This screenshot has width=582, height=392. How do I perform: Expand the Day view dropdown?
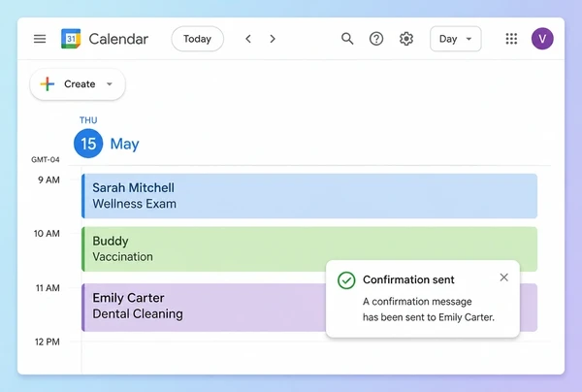[x=456, y=39]
